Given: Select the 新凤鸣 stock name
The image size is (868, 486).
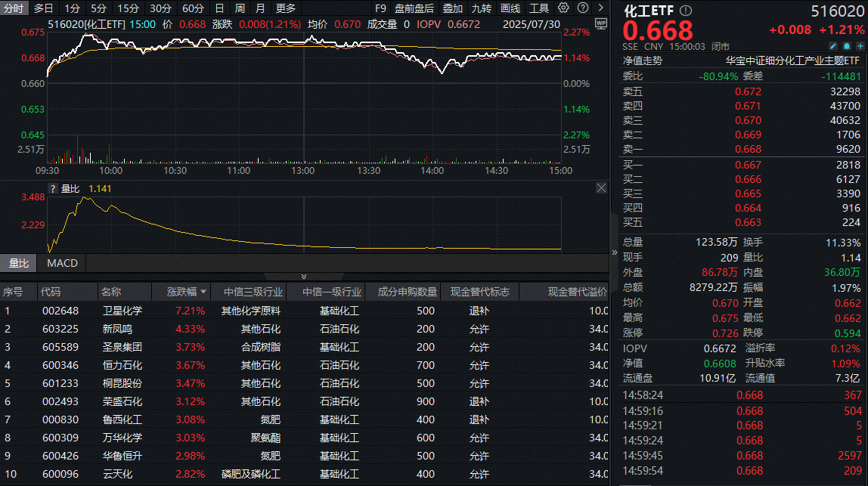Looking at the screenshot, I should click(117, 330).
